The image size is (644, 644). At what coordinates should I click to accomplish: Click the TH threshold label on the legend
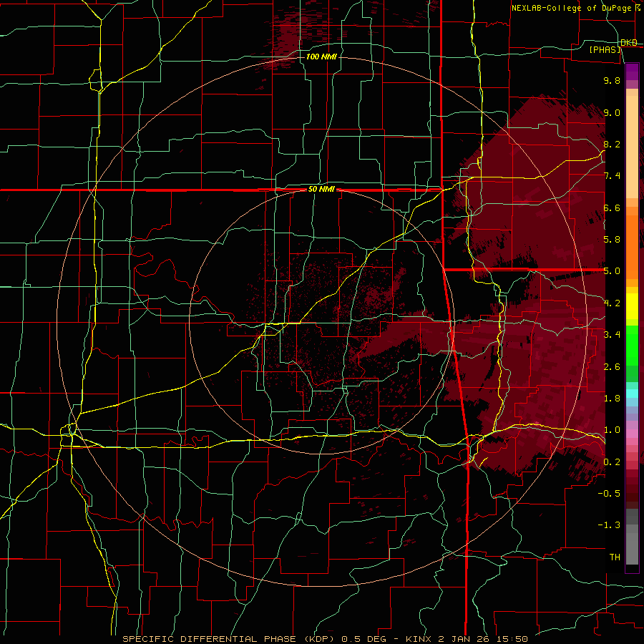coord(615,557)
